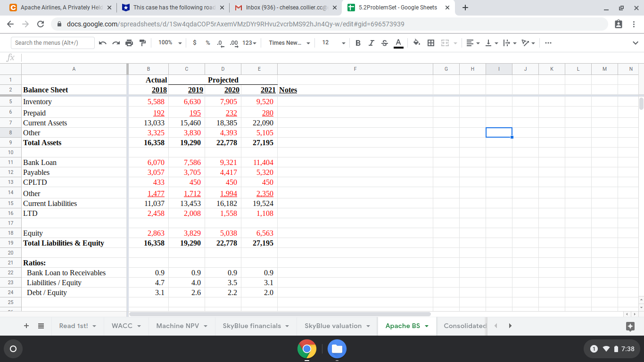The width and height of the screenshot is (644, 362).
Task: Toggle strikethrough formatting
Action: (x=385, y=43)
